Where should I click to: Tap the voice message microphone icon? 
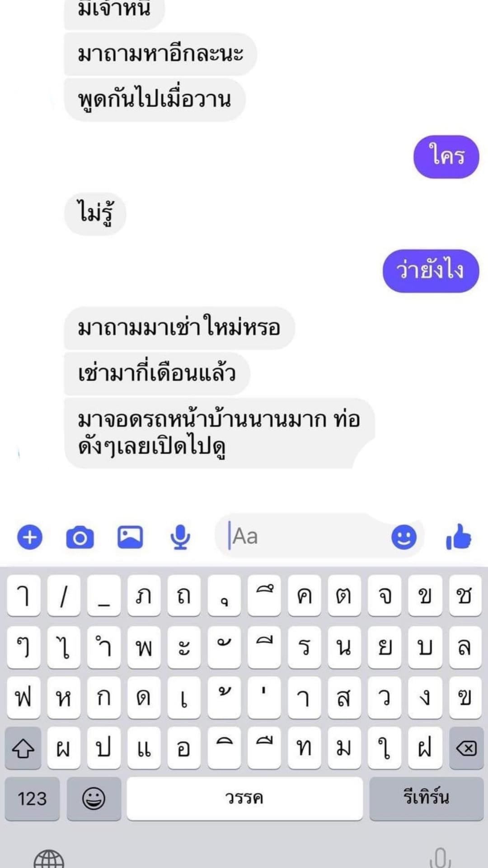[x=180, y=537]
